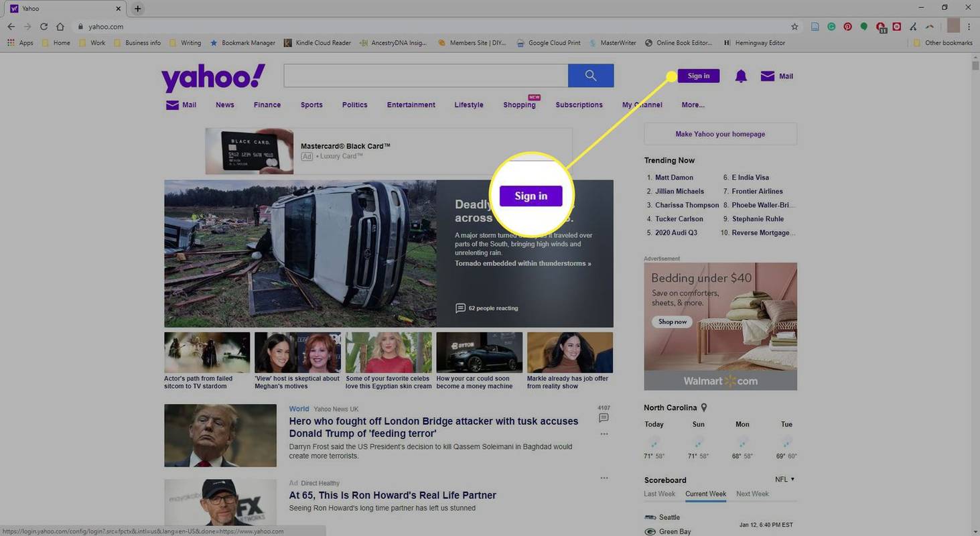The image size is (980, 536).
Task: Open the Markle already has job offer thumbnail
Action: click(570, 352)
